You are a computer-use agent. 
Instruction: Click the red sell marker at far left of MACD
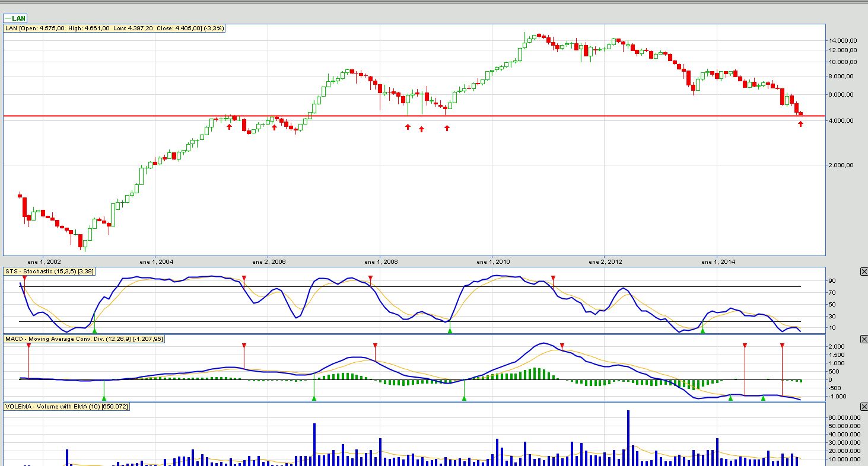(x=28, y=345)
